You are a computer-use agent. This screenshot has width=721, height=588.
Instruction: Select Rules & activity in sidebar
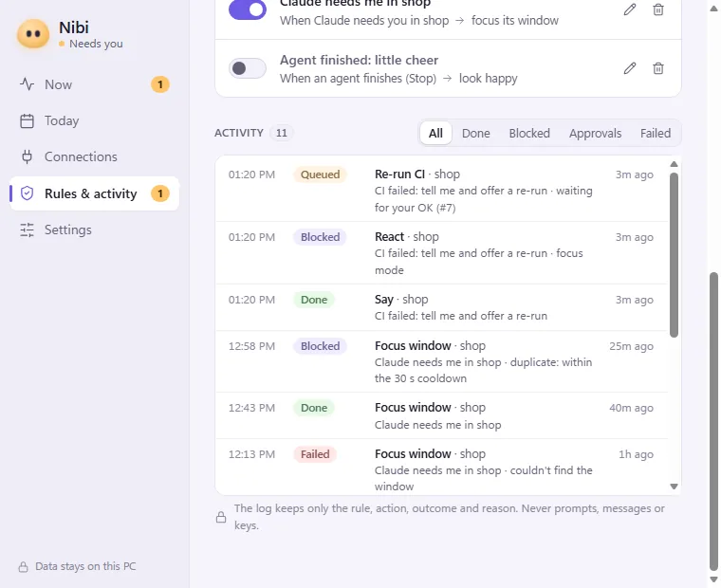[x=95, y=193]
